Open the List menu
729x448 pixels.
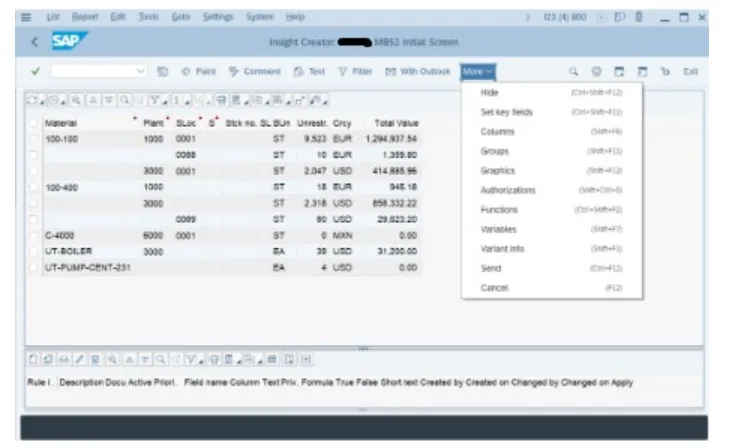(x=53, y=17)
